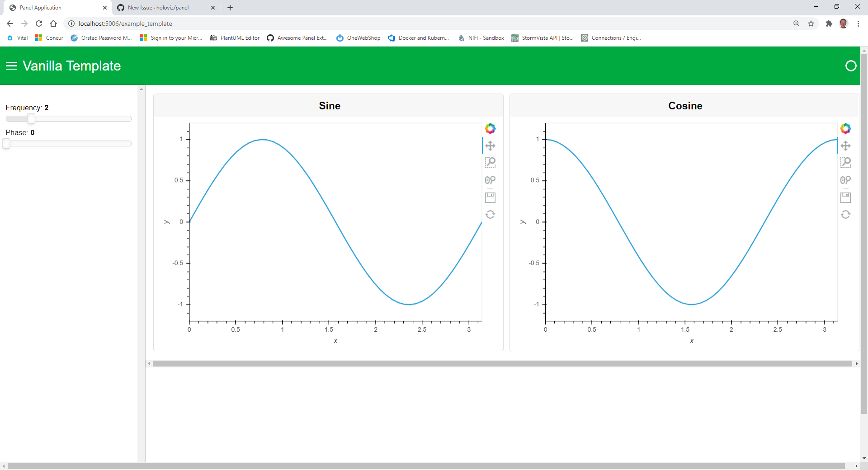The height and width of the screenshot is (470, 868).
Task: Toggle the sidebar hamburger menu
Action: coord(11,66)
